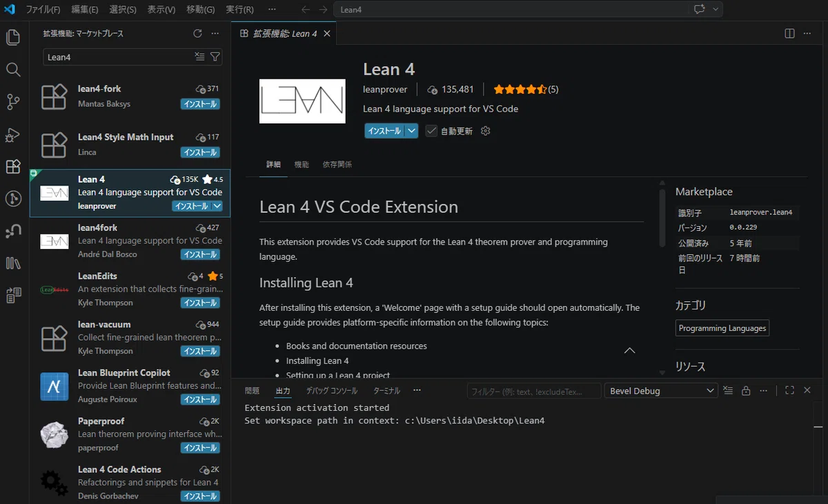Open the bottom checklist icon in activity bar

(x=12, y=296)
